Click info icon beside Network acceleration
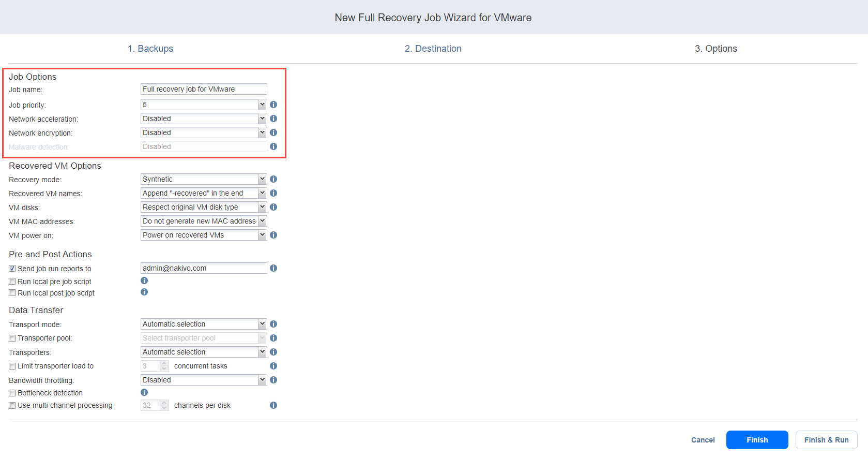Viewport: 868px width, 458px height. [273, 119]
